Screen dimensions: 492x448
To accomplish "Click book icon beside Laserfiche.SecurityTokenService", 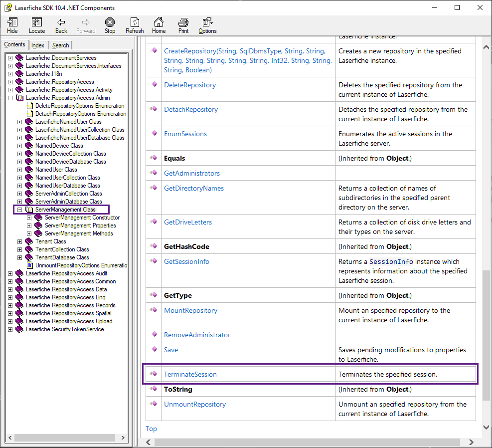I will coord(19,329).
